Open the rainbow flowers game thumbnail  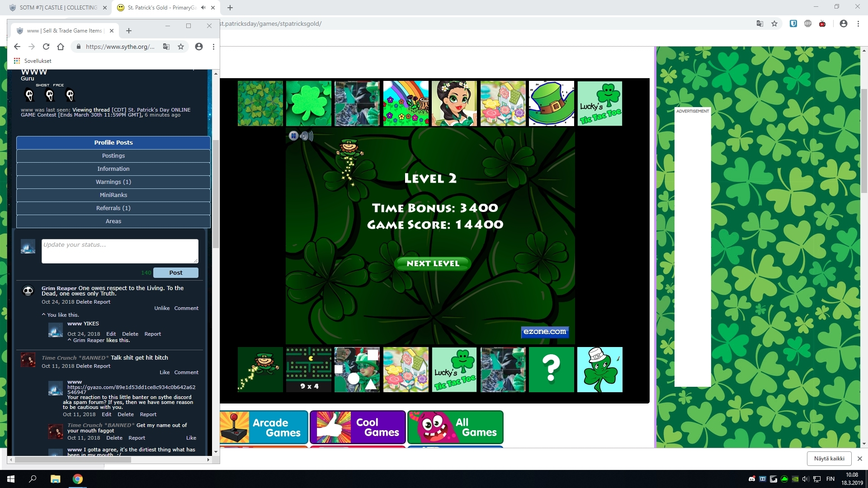[x=406, y=103]
